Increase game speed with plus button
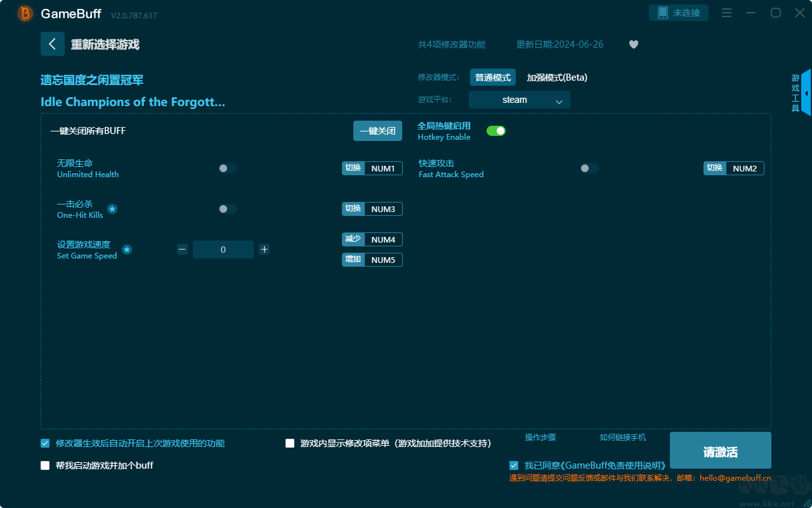This screenshot has height=508, width=812. (265, 250)
